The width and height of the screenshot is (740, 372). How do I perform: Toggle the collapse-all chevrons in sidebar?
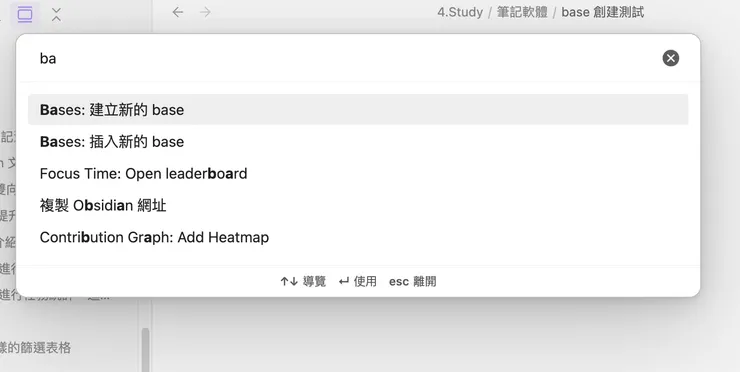pos(56,14)
